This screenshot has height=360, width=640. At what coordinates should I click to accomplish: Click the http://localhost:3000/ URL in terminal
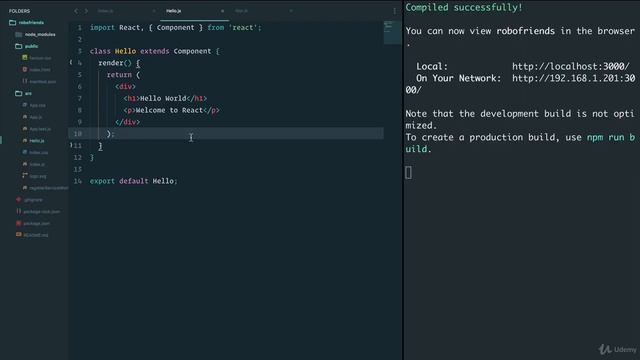point(571,66)
